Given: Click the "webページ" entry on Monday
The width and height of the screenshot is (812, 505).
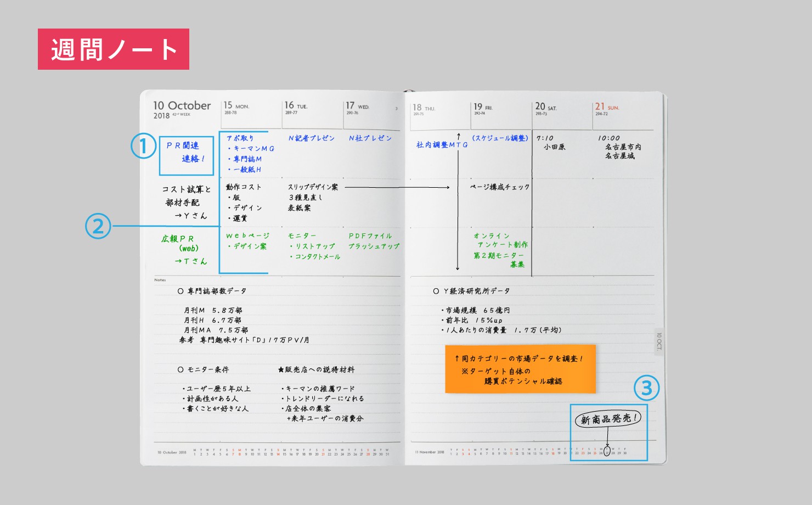Looking at the screenshot, I should pos(248,235).
